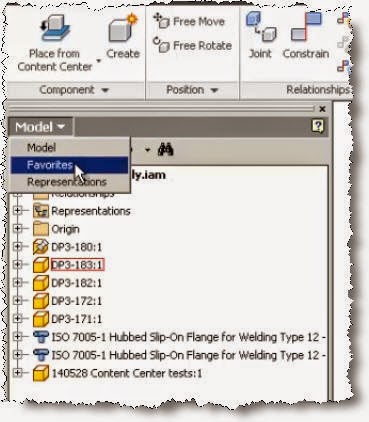
Task: Click the DP3-171:1 yellow cube icon
Action: (41, 319)
